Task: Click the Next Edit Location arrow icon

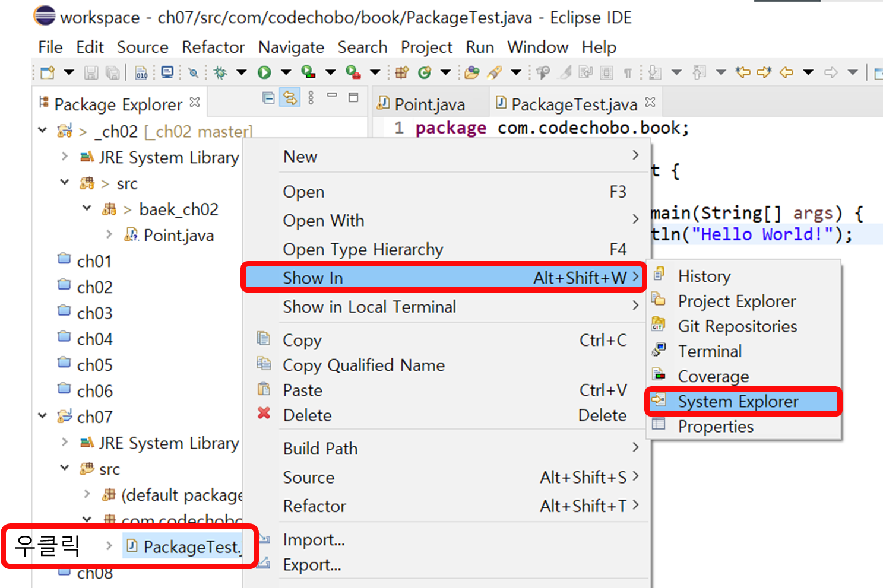Action: [764, 72]
